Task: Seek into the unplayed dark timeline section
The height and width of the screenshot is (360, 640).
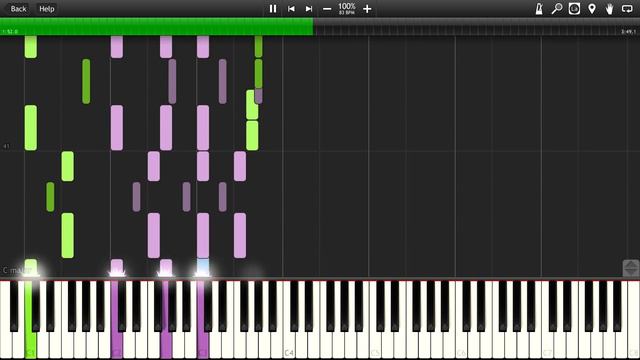Action: pos(477,27)
